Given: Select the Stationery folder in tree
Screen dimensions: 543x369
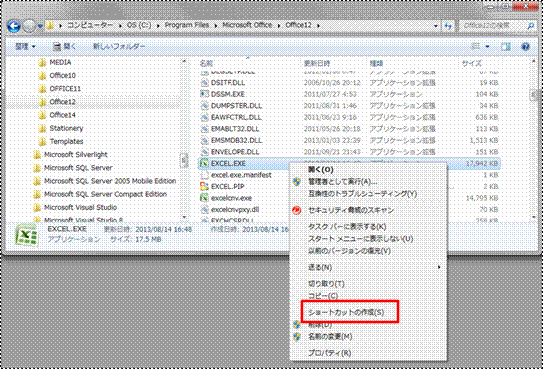Looking at the screenshot, I should click(66, 128).
